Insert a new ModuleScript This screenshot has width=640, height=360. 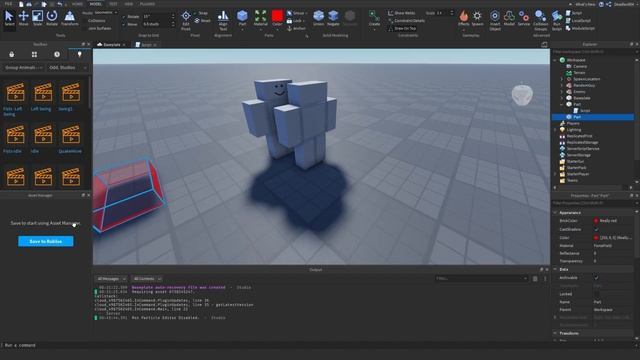pyautogui.click(x=580, y=28)
